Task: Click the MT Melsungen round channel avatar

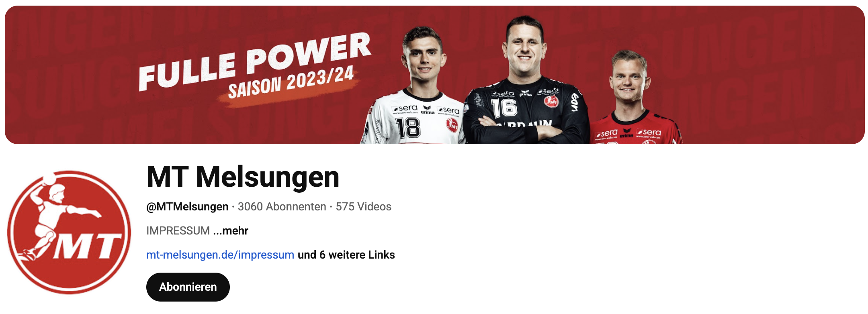Action: click(69, 232)
